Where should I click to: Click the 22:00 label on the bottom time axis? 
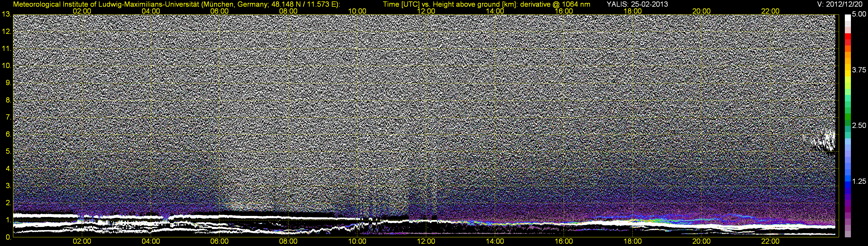click(x=770, y=241)
